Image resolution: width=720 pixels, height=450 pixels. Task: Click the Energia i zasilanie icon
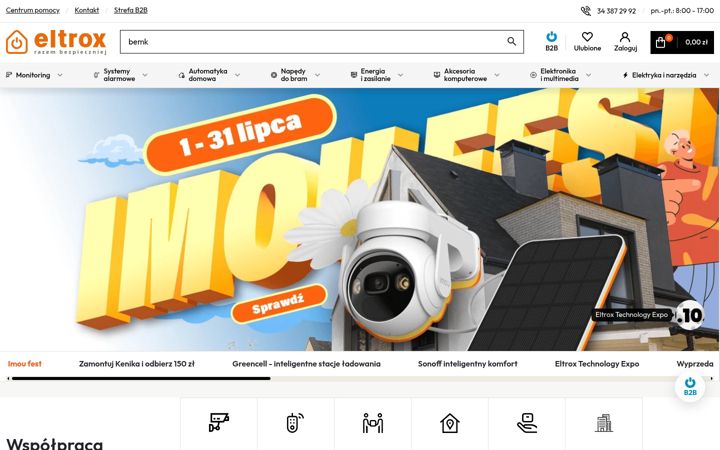(354, 75)
